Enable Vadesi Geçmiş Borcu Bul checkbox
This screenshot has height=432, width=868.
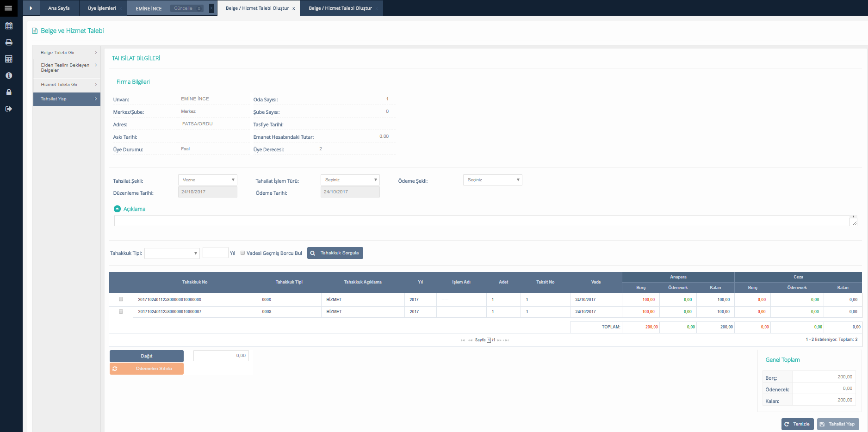(x=242, y=253)
